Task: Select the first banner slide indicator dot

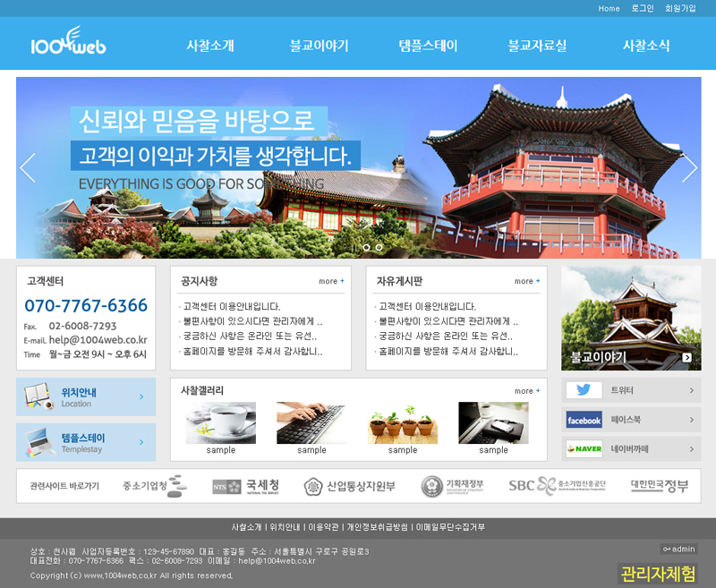Action: (x=366, y=247)
